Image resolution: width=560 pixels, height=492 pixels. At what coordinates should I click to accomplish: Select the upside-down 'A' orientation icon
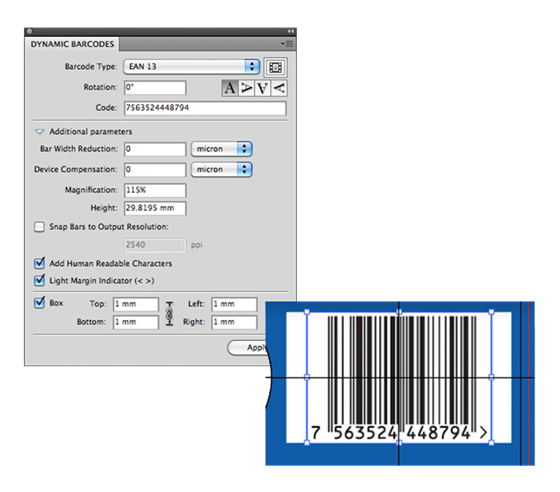click(x=262, y=88)
